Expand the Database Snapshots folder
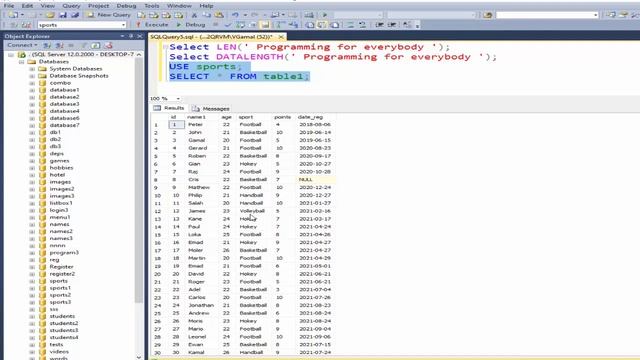640x360 pixels. tap(32, 76)
